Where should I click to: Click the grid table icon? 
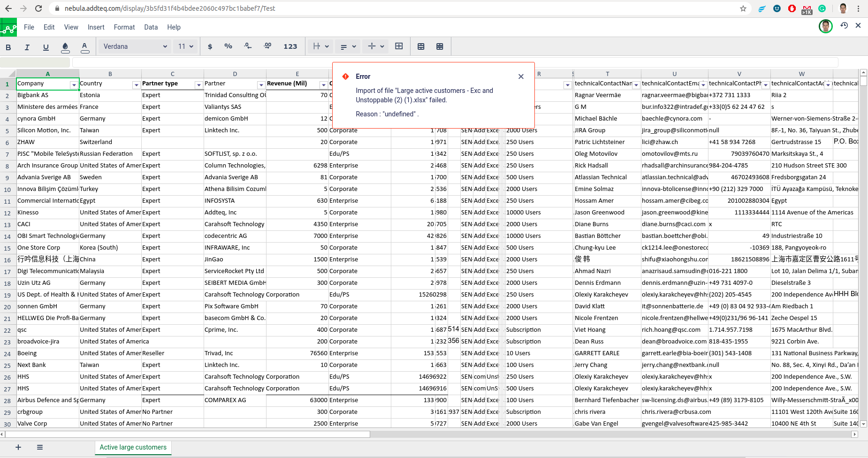440,46
